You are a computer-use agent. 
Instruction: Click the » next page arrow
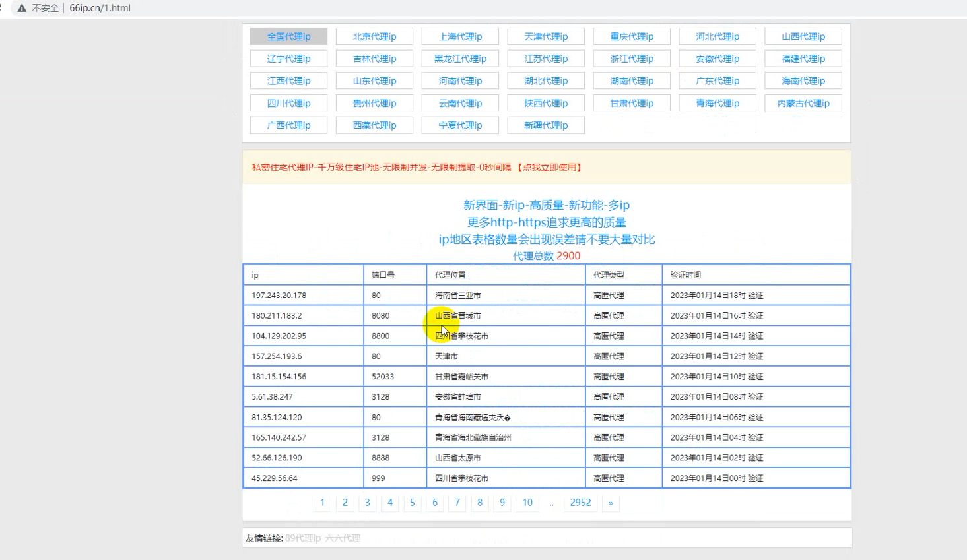(x=611, y=503)
